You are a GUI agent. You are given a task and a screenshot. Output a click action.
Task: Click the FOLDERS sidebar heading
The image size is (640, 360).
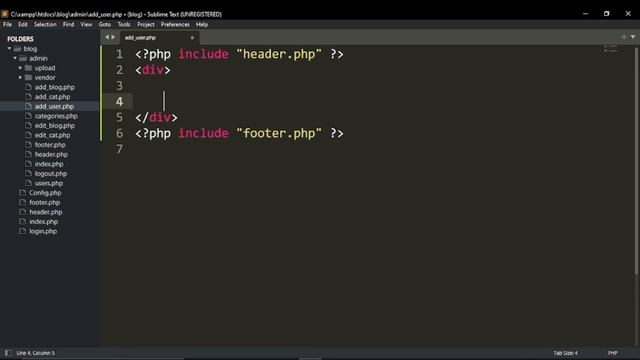pos(20,39)
